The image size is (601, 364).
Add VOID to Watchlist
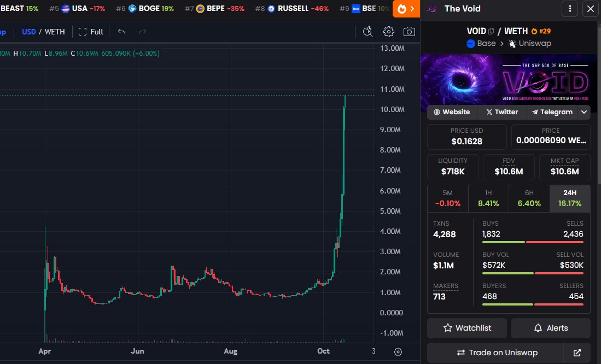pos(467,328)
